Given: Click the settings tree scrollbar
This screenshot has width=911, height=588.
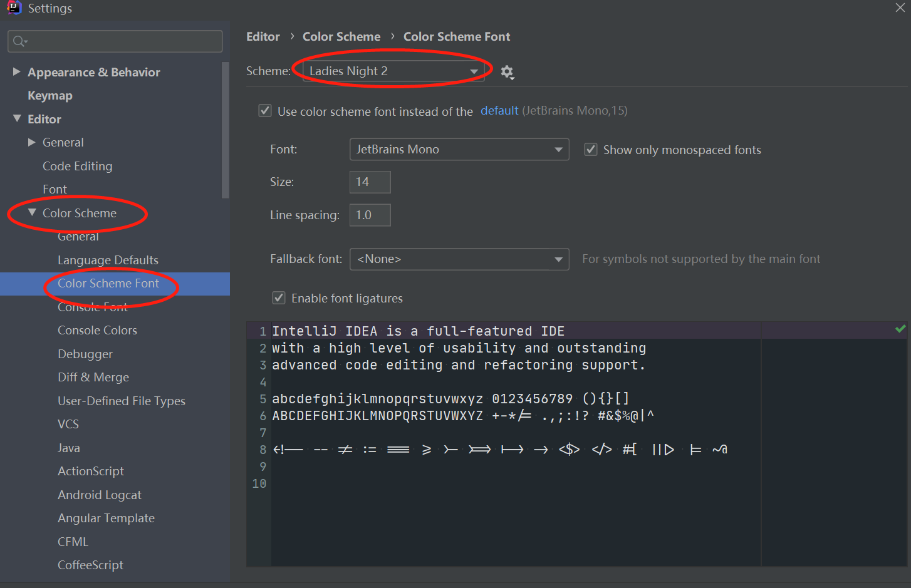Looking at the screenshot, I should tap(226, 130).
